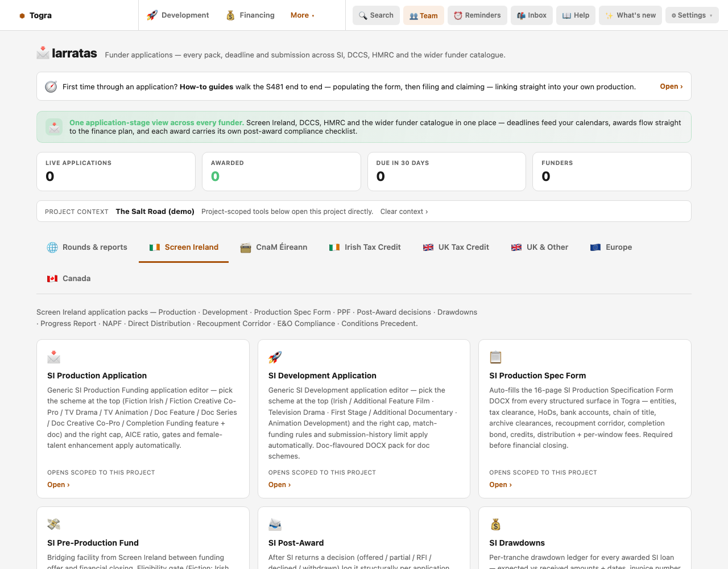Open the Development navigation menu
This screenshot has width=728, height=569.
(x=178, y=15)
